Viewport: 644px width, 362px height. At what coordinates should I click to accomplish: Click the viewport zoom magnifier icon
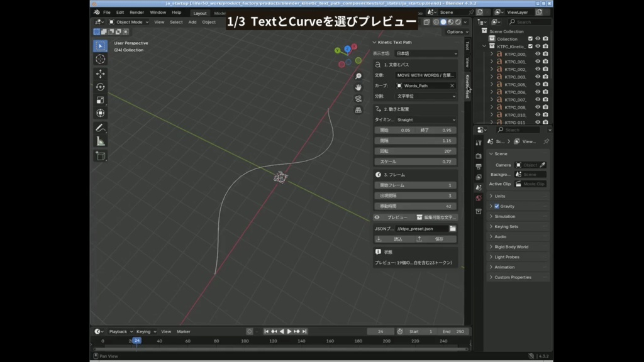pyautogui.click(x=358, y=76)
